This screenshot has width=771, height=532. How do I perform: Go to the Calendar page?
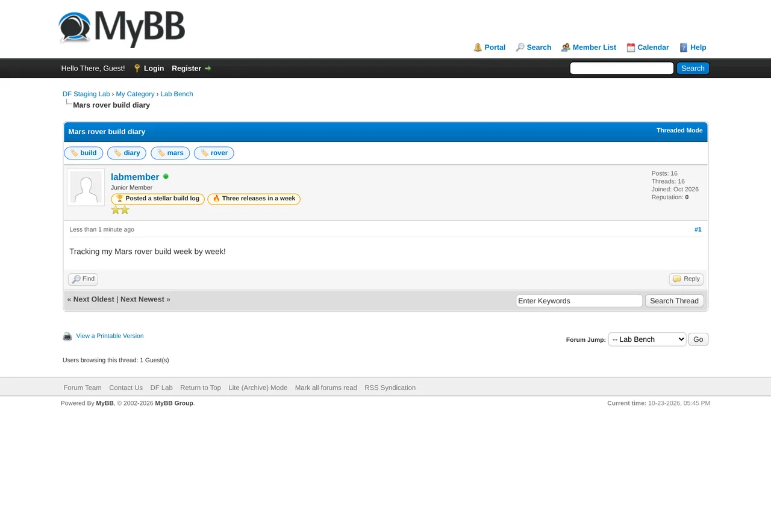click(x=653, y=48)
